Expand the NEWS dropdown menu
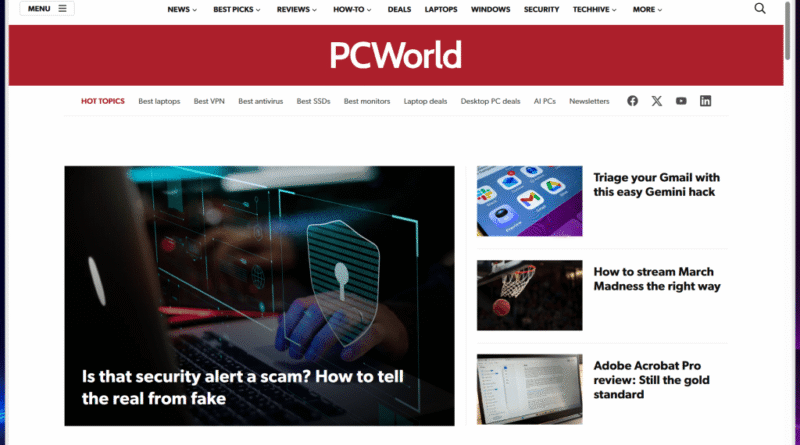The width and height of the screenshot is (800, 445). click(182, 9)
